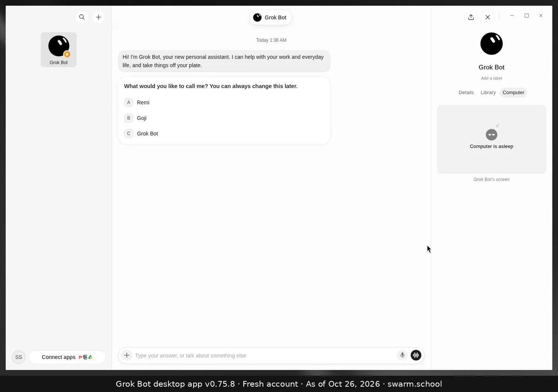Maximize the Grok Bot app window
The width and height of the screenshot is (558, 392).
tap(526, 15)
